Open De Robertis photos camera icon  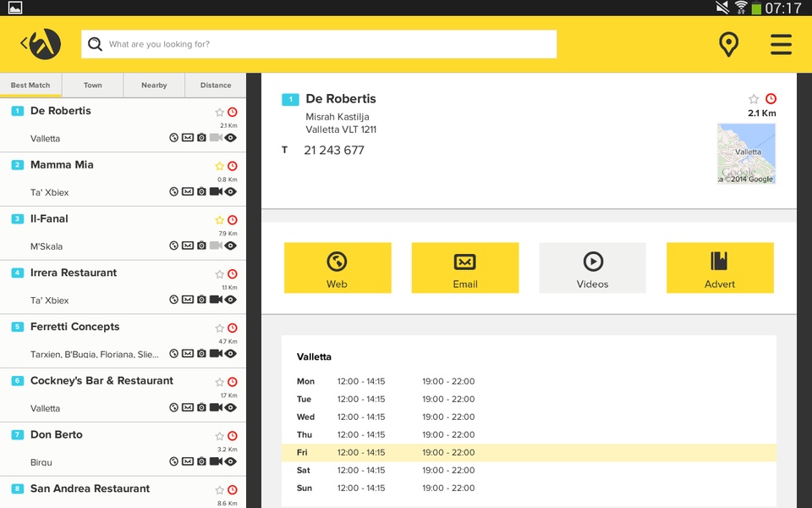(201, 137)
